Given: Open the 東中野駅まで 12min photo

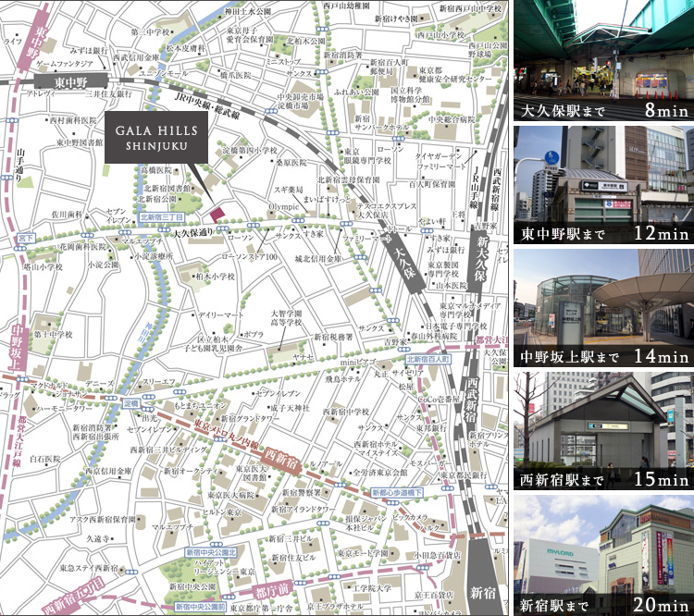Looking at the screenshot, I should [x=602, y=185].
